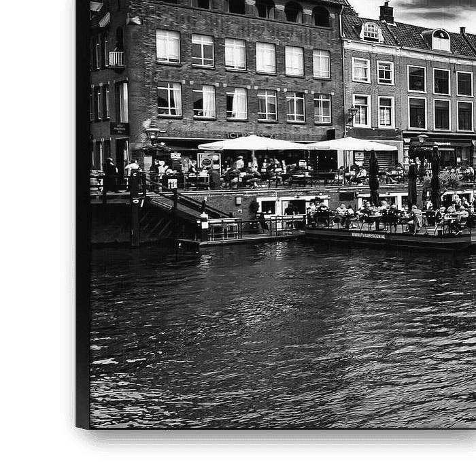
Task: Click the dormer window on right rooftop
Action: 371,31
